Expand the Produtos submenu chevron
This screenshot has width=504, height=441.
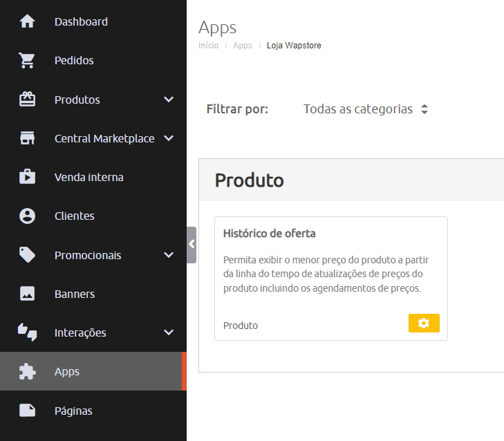tap(169, 100)
